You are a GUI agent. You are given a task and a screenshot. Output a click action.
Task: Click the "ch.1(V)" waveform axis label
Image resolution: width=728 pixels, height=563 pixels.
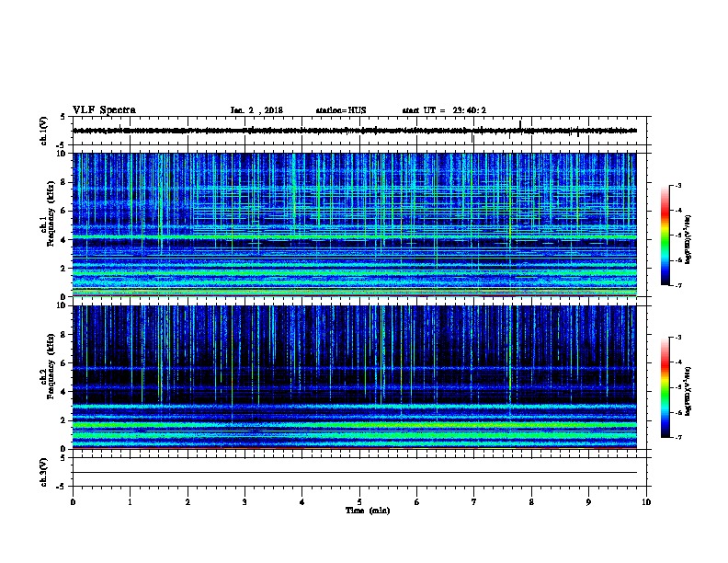[44, 131]
